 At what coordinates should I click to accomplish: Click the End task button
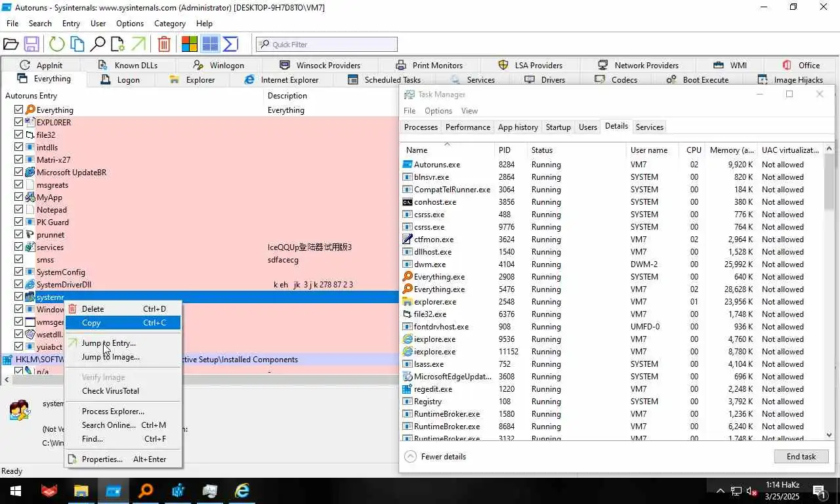pyautogui.click(x=801, y=457)
